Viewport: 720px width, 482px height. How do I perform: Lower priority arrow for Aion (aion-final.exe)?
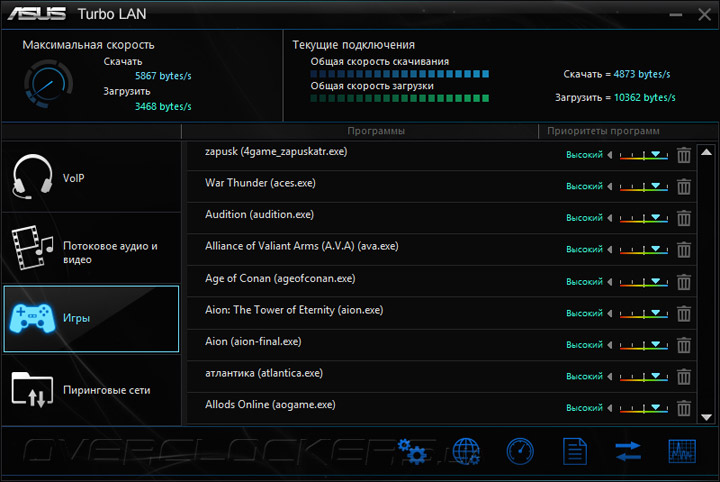coord(610,345)
